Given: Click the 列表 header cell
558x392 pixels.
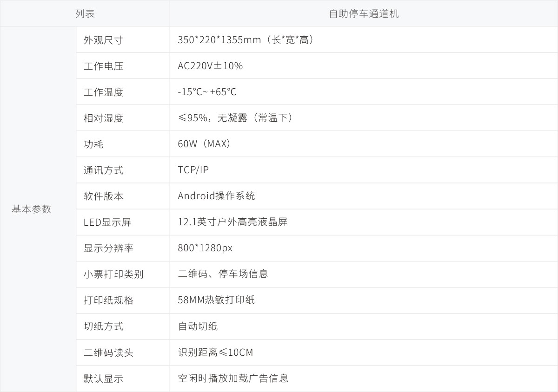Looking at the screenshot, I should (x=85, y=13).
